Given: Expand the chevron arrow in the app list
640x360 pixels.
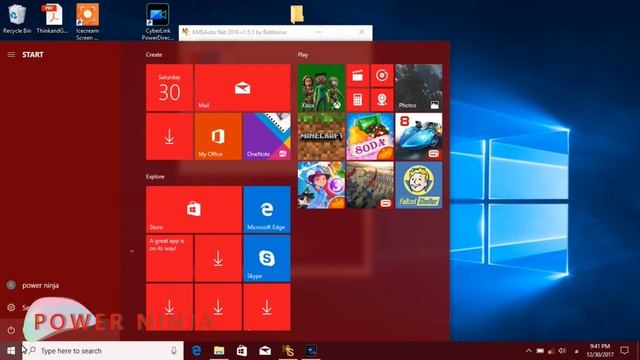Looking at the screenshot, I should tap(132, 251).
